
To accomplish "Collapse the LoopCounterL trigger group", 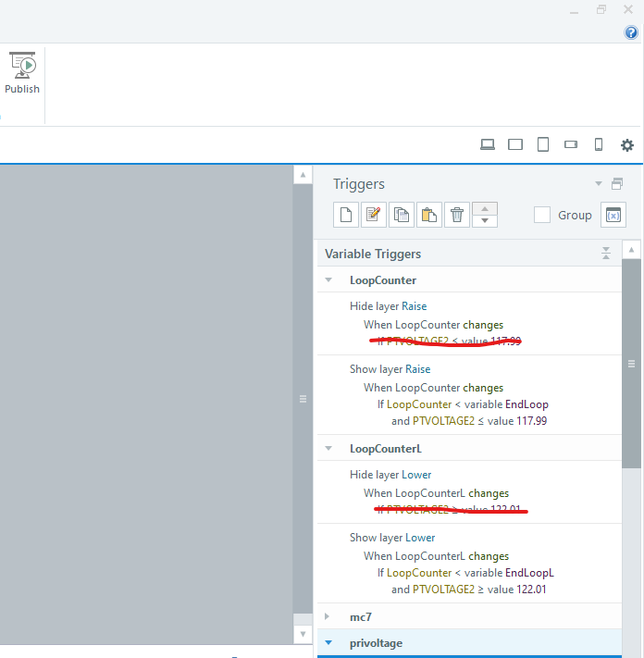I will pos(328,448).
